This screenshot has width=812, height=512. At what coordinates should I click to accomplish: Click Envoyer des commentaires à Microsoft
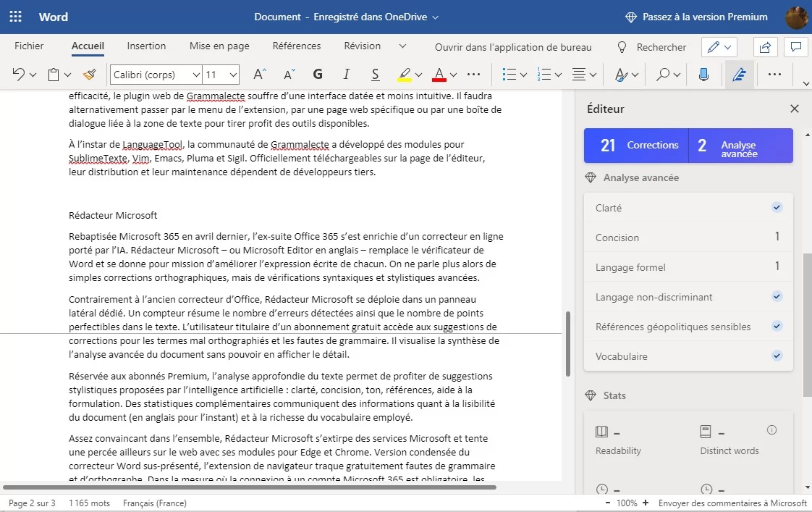(733, 503)
